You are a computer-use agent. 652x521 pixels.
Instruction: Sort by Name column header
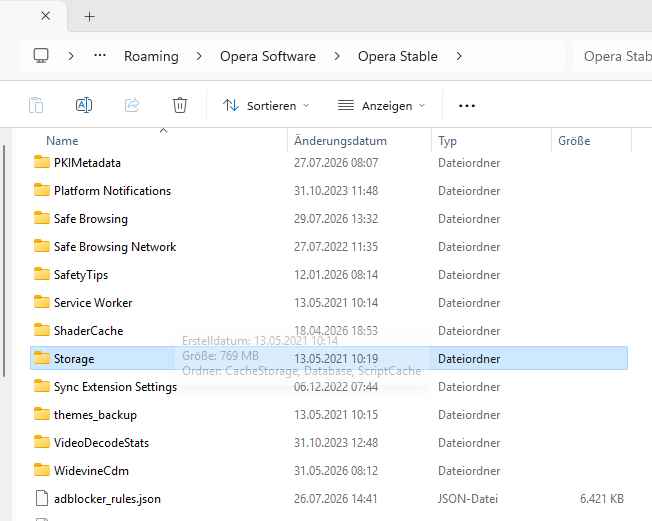tap(62, 141)
